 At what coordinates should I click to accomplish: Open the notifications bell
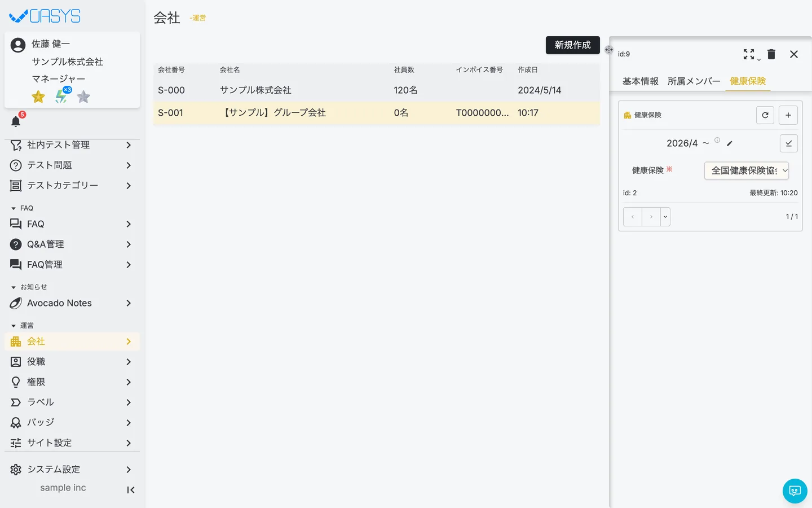[16, 121]
